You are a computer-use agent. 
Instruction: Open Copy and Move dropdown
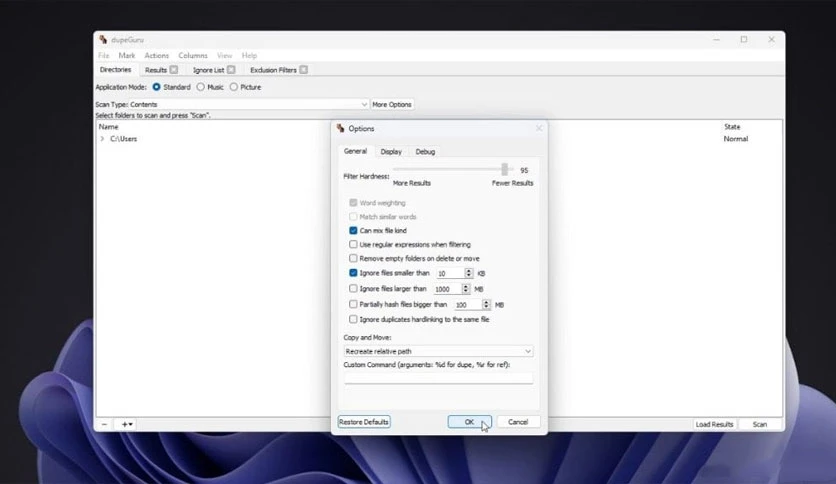438,351
